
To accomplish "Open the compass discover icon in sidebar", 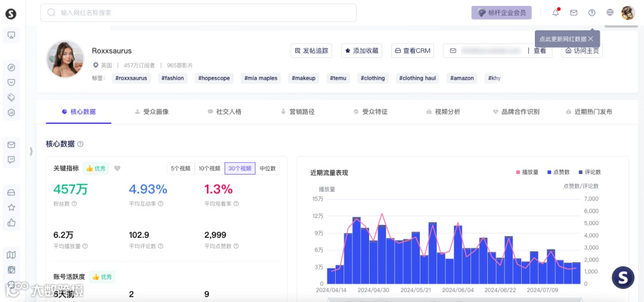I will pos(11,68).
